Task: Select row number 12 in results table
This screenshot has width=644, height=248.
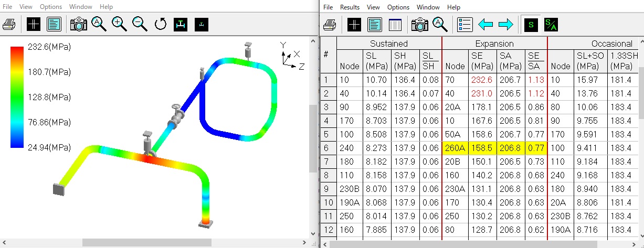Action: 328,230
